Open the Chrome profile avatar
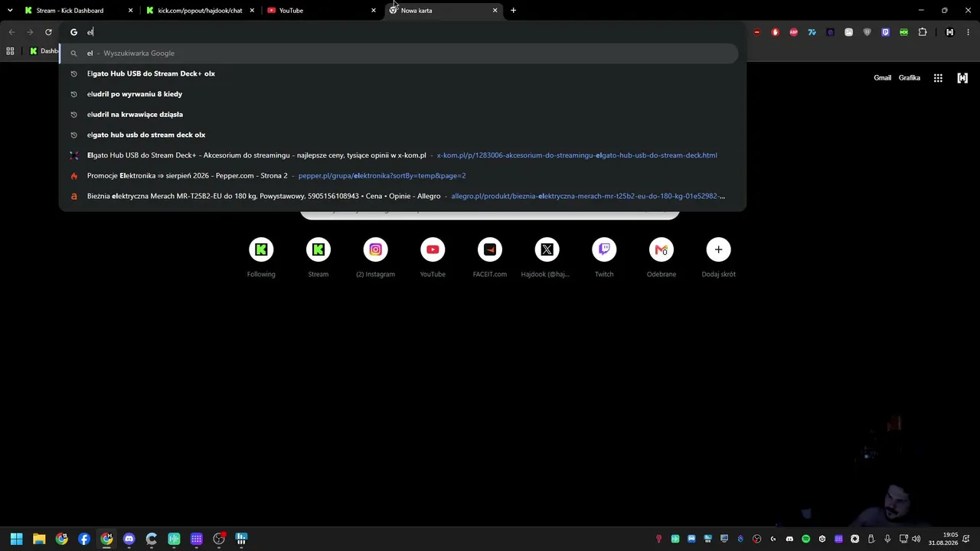Image resolution: width=980 pixels, height=551 pixels. click(950, 32)
